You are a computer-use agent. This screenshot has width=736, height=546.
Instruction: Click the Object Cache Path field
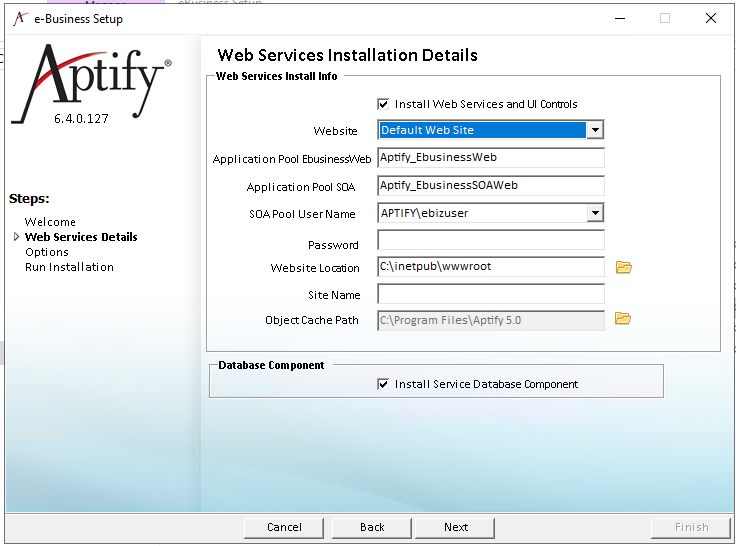[x=491, y=320]
